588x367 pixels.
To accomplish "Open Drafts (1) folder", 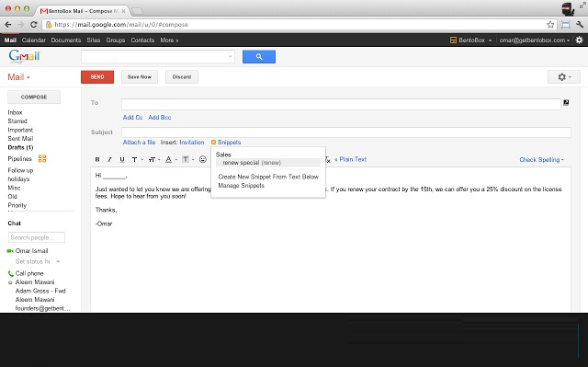I will coord(20,147).
